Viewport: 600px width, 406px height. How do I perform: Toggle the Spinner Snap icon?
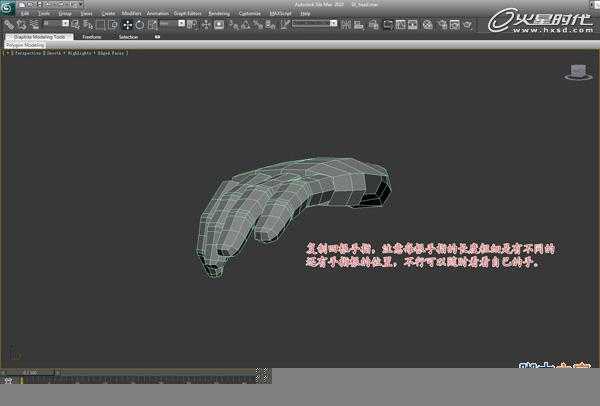271,25
